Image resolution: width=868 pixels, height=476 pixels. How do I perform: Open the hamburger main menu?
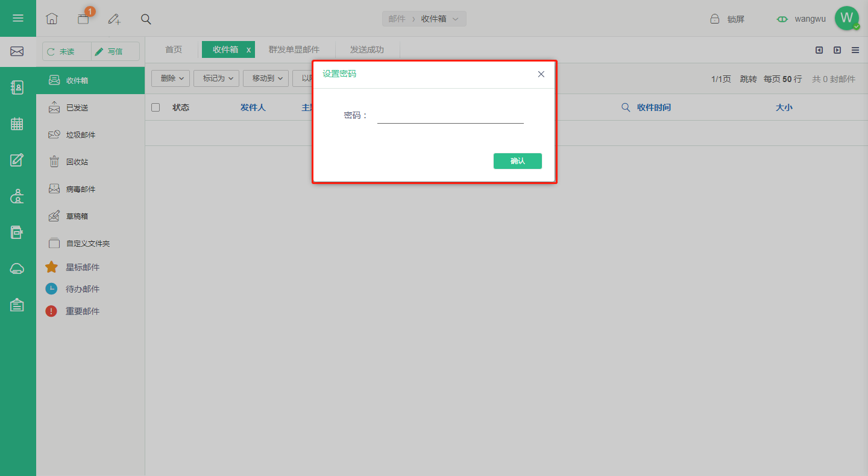pos(18,18)
